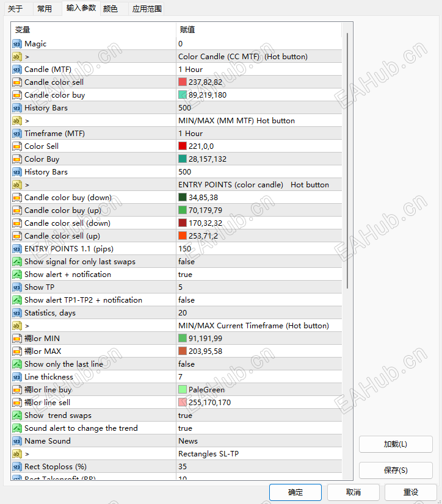Image resolution: width=442 pixels, height=504 pixels.
Task: Open the 关于 tab
Action: pyautogui.click(x=15, y=9)
